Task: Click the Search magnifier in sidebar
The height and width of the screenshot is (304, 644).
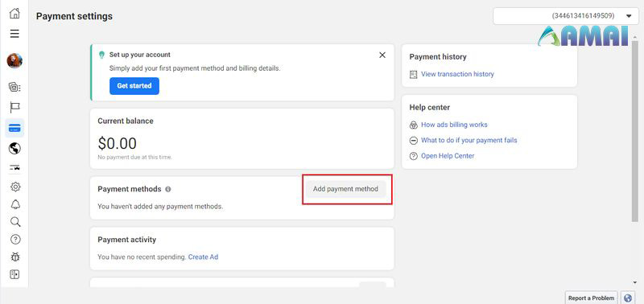Action: pos(15,222)
